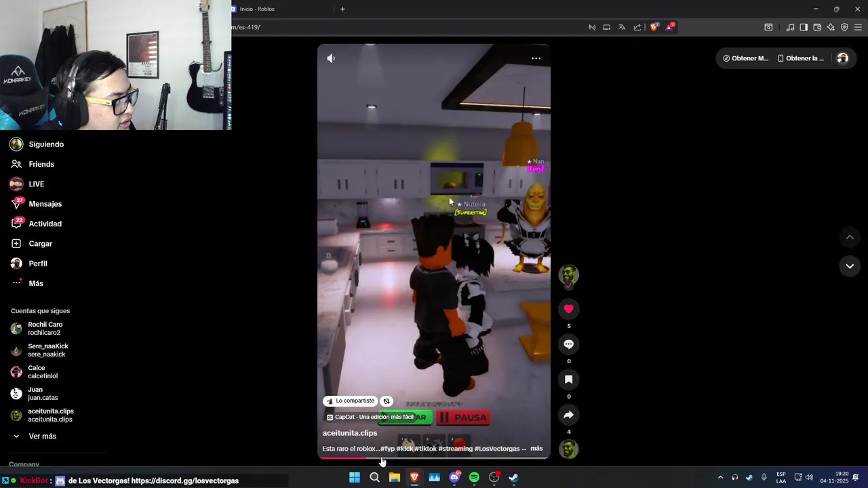Click the translate page icon in address bar

622,27
